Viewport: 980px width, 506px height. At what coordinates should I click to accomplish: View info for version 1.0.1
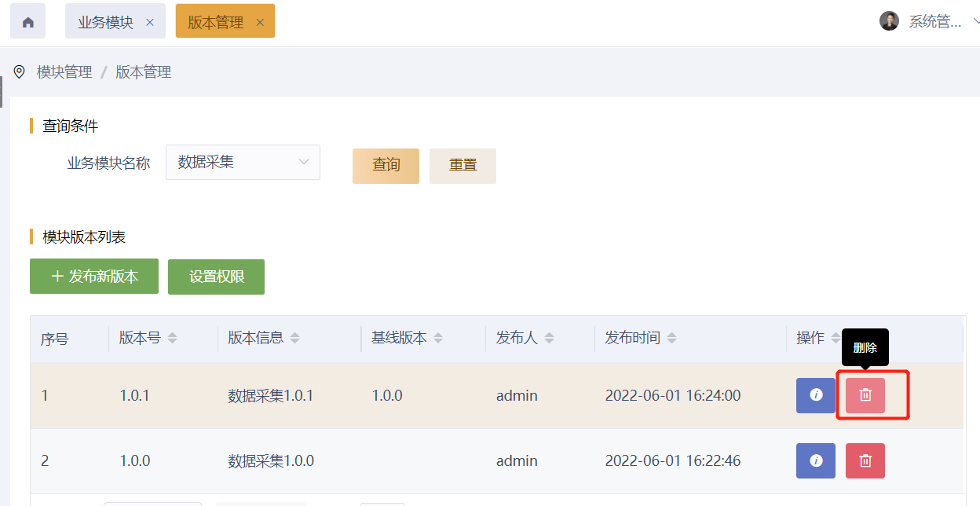click(815, 395)
